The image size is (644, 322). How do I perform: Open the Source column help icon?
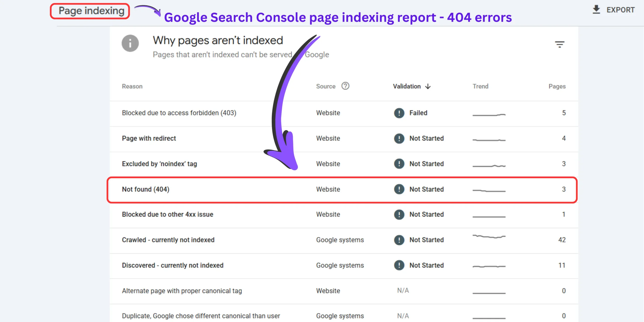tap(345, 86)
